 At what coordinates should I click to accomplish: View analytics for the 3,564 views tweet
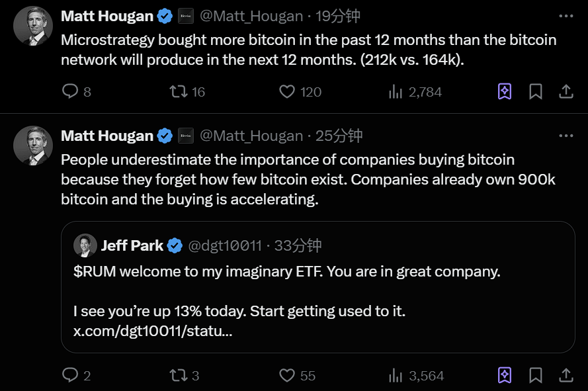[396, 375]
